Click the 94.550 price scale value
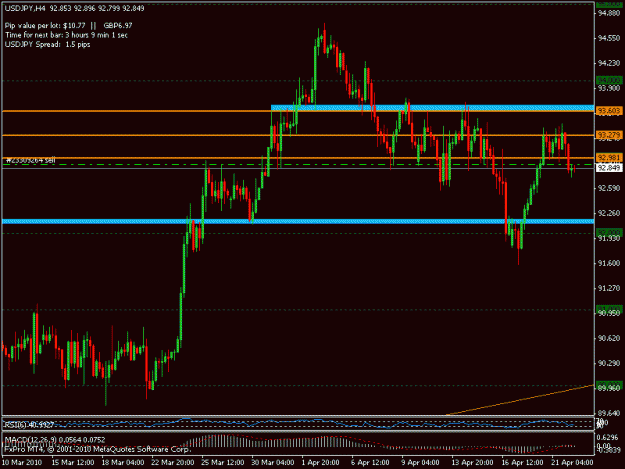The height and width of the screenshot is (469, 625). pyautogui.click(x=609, y=38)
